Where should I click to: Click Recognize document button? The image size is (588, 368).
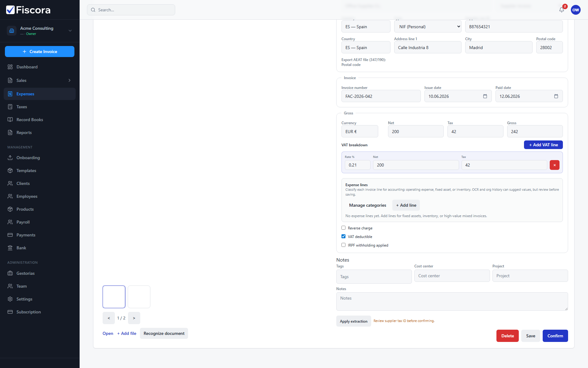164,333
